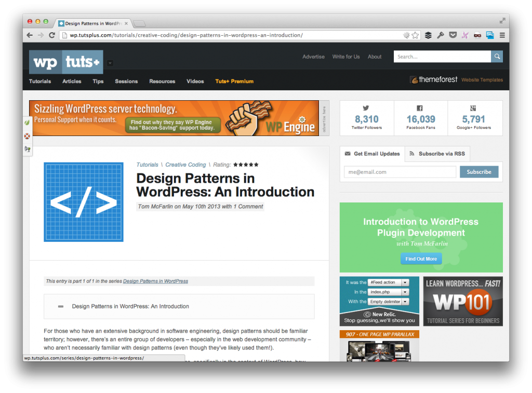Screen dimensions: 532x393
Task: Click the glasses extension icon in the toolbar
Action: click(477, 35)
